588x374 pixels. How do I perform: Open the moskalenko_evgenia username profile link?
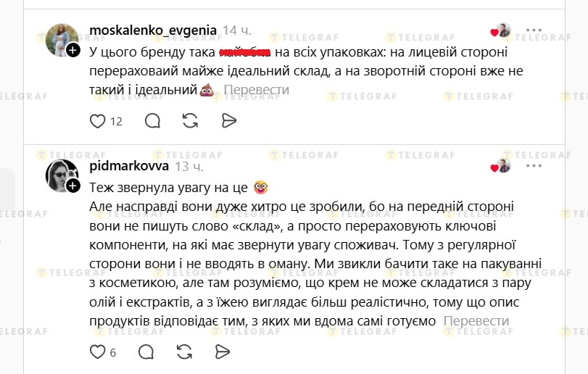(153, 30)
